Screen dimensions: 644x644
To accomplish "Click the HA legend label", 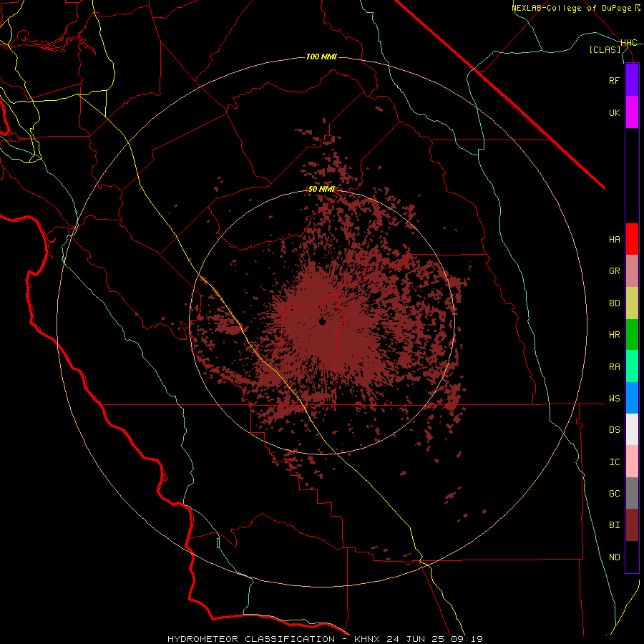I will (614, 239).
